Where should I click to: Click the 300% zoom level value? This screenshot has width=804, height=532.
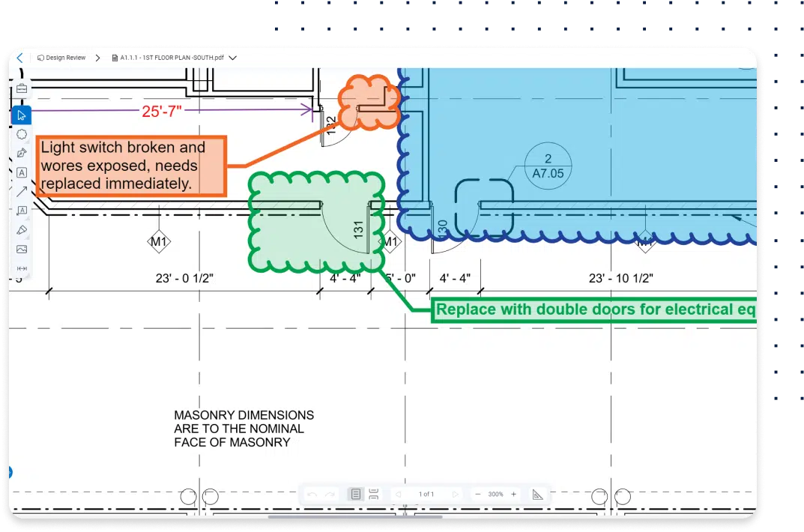click(495, 495)
